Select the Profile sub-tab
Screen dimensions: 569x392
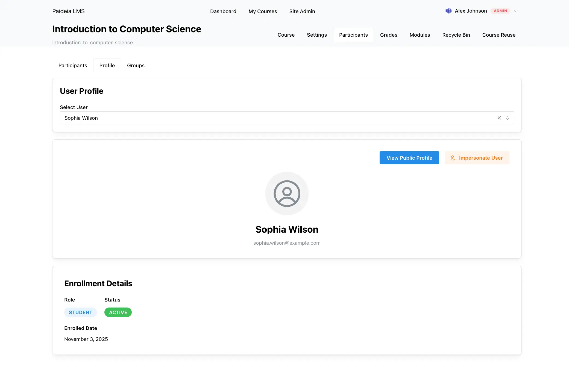(x=107, y=66)
